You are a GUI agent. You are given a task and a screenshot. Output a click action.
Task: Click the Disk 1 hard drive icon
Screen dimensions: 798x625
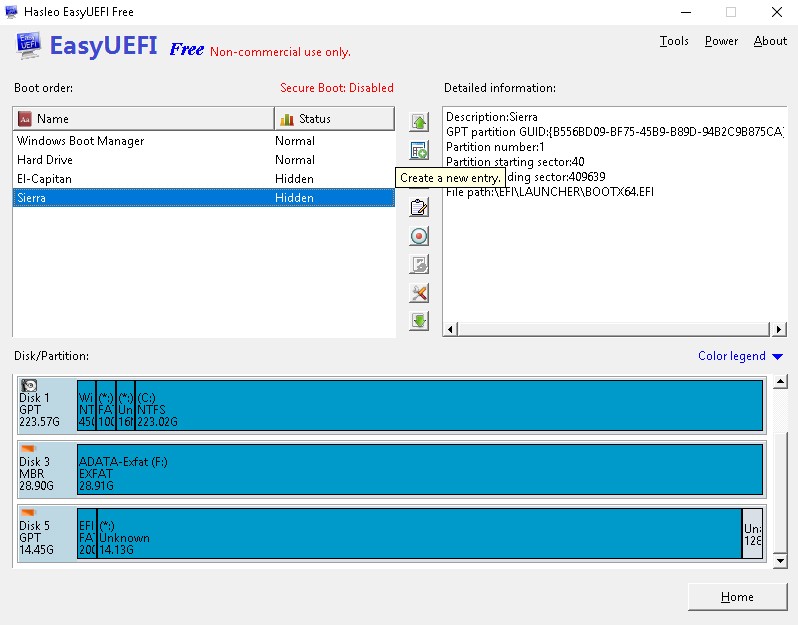click(x=29, y=385)
